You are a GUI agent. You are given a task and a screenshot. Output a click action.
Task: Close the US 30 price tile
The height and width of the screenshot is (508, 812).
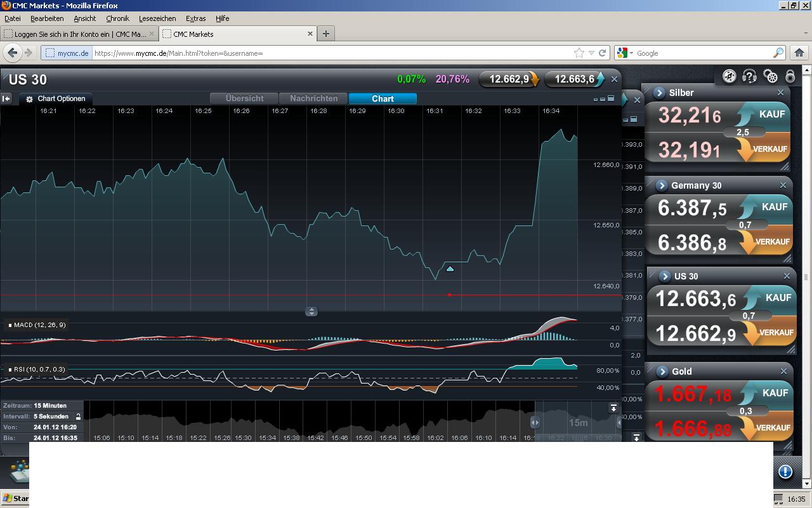point(787,276)
